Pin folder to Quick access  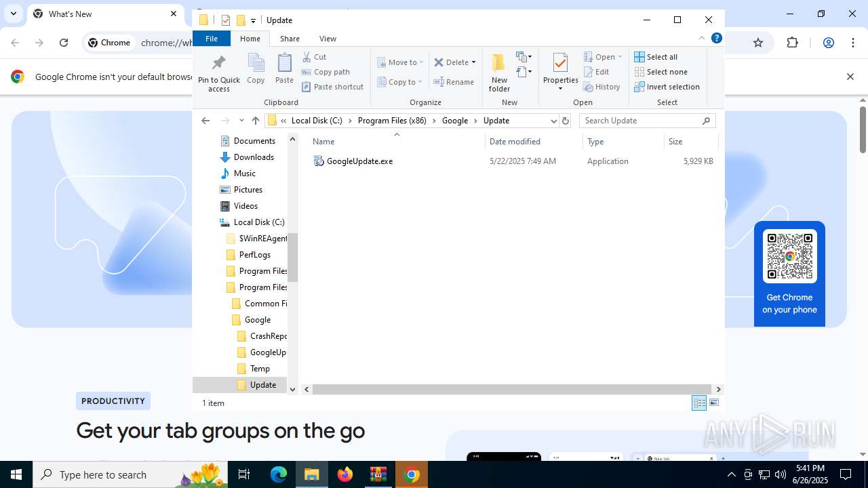tap(218, 73)
